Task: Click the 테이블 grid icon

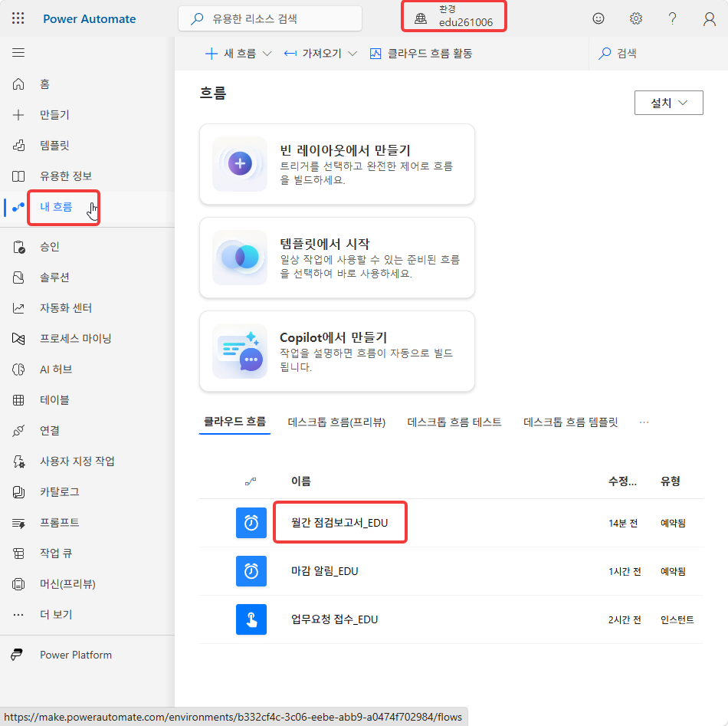Action: pos(18,400)
